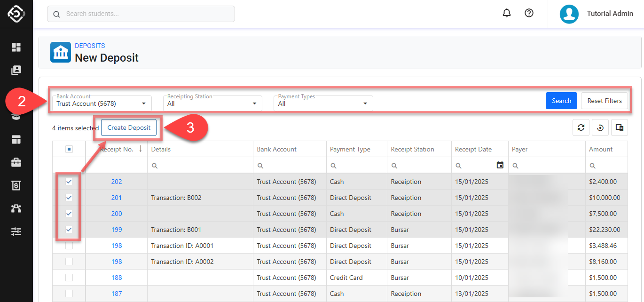Viewport: 644px width, 302px height.
Task: Open the settings sliders sidebar icon
Action: coord(16,231)
